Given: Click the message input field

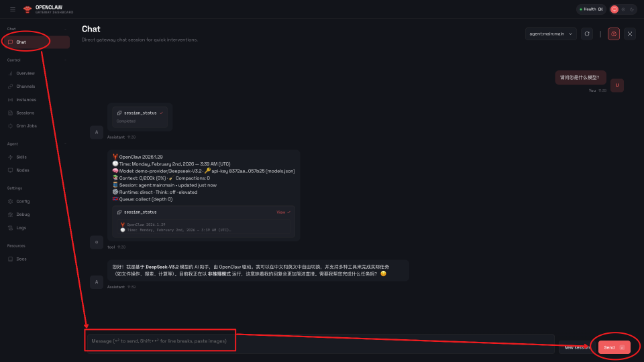Looking at the screenshot, I should [319, 341].
